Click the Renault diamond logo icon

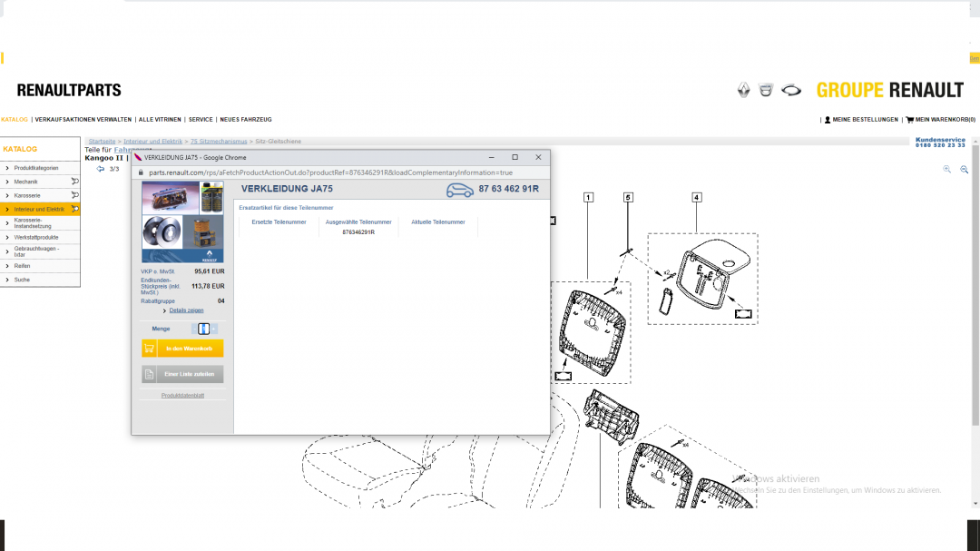[743, 90]
